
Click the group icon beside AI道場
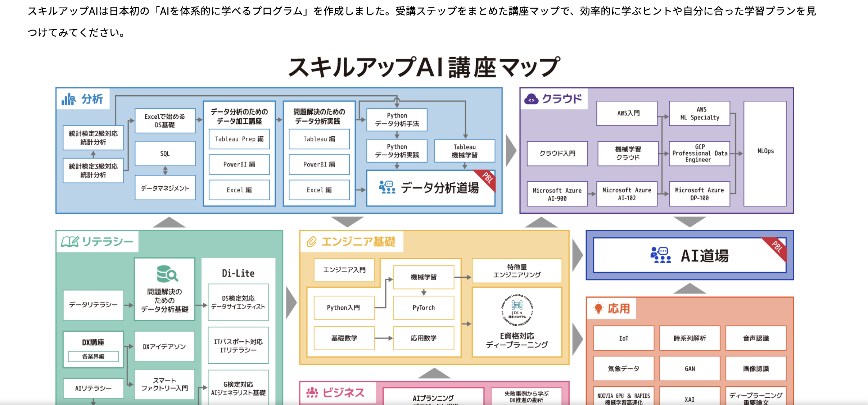661,255
